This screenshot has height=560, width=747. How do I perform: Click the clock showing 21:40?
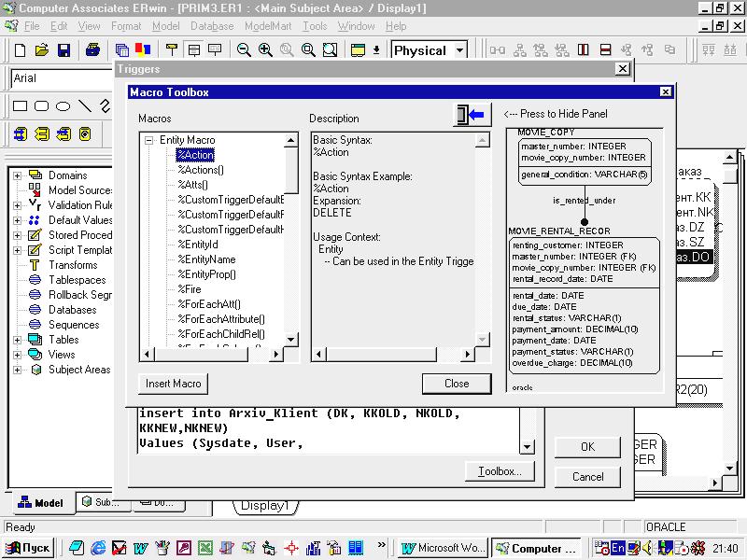726,548
